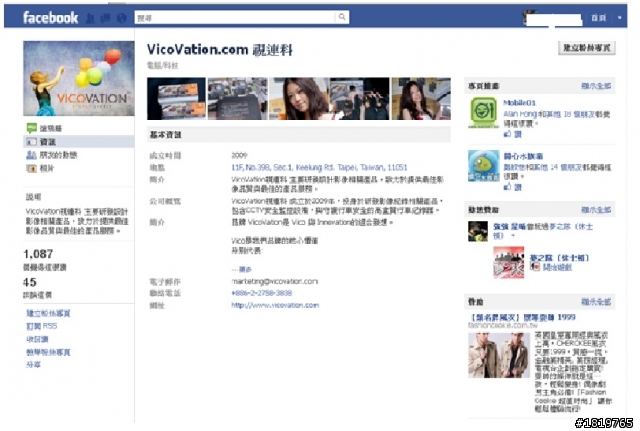Open sponsored trench coat ad title
The image size is (640, 431).
(x=522, y=317)
